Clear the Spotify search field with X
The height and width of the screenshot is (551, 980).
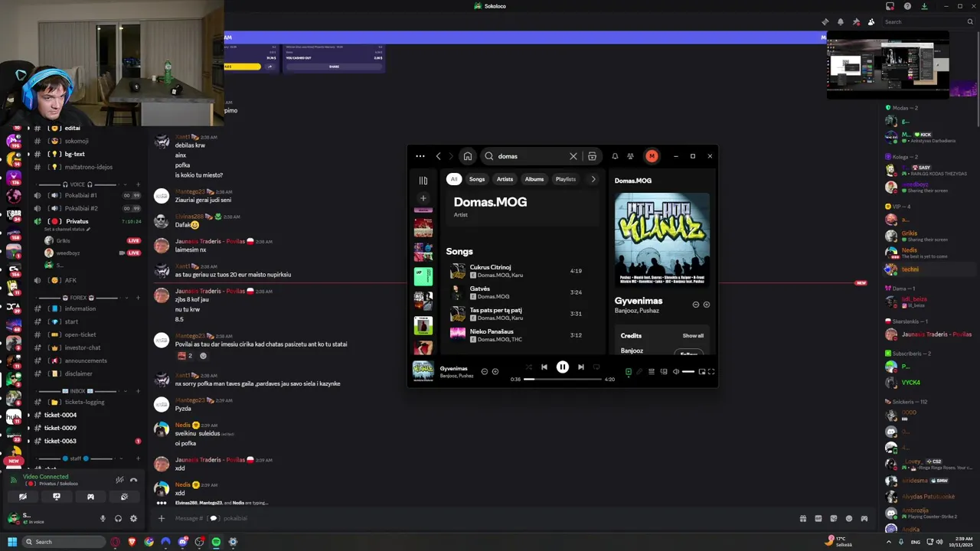[573, 156]
